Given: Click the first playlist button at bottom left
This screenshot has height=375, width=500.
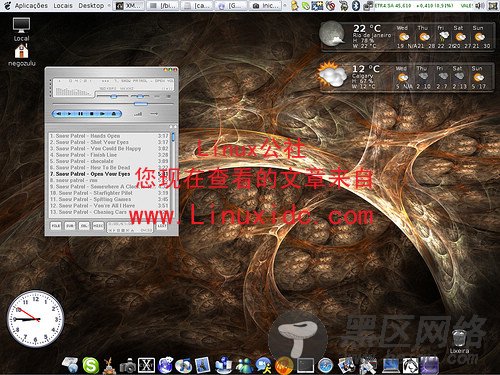Looking at the screenshot, I should pos(56,226).
